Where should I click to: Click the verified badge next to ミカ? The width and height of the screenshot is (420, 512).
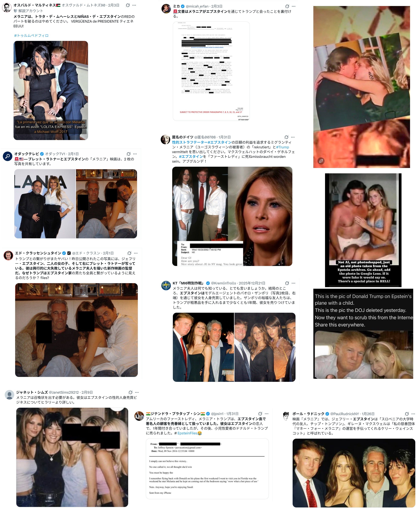click(183, 6)
